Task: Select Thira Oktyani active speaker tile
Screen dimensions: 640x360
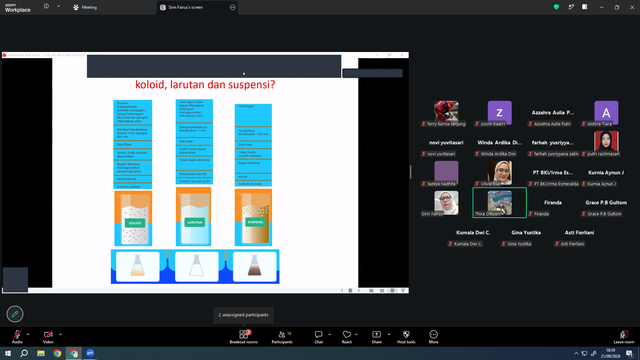Action: pyautogui.click(x=500, y=202)
